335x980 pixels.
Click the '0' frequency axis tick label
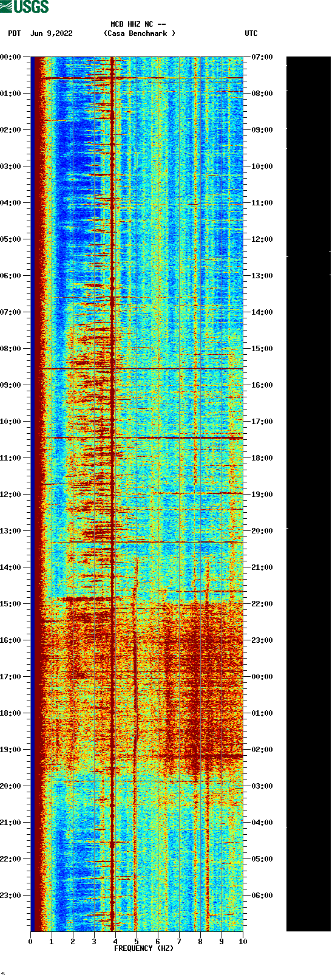[x=30, y=941]
